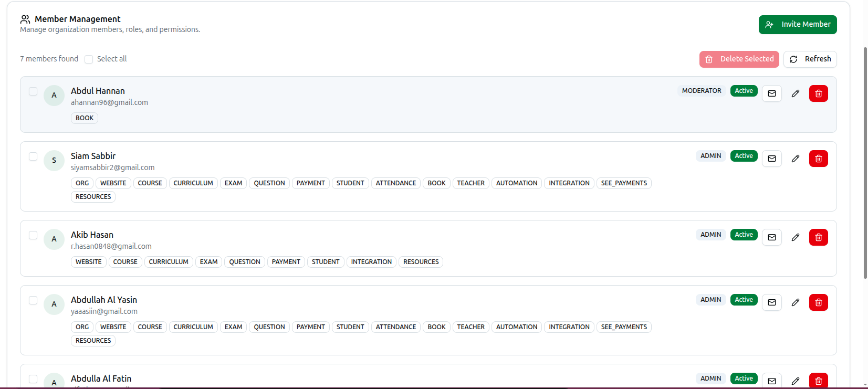Delete Abdullah Al Yasin via trash icon
The image size is (868, 389).
tap(819, 302)
